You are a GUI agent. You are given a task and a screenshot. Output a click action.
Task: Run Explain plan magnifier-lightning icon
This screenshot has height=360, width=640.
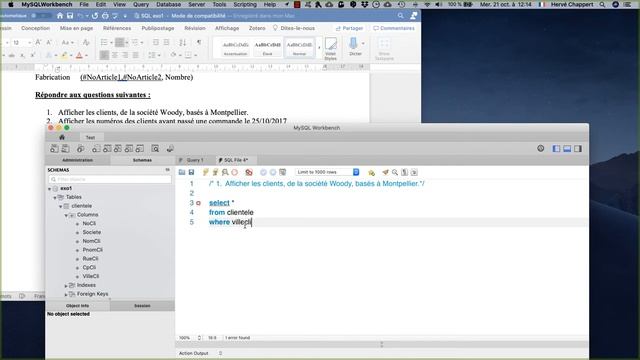[225, 172]
